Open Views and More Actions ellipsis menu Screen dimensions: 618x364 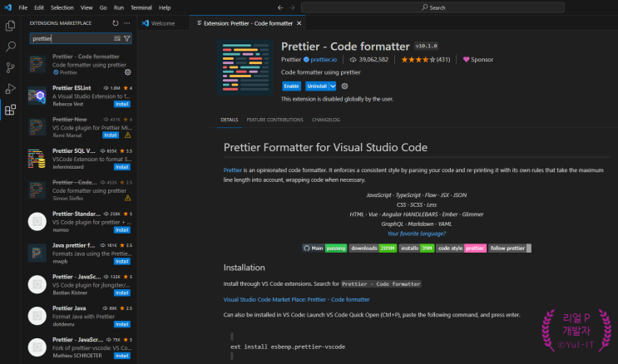(x=127, y=23)
